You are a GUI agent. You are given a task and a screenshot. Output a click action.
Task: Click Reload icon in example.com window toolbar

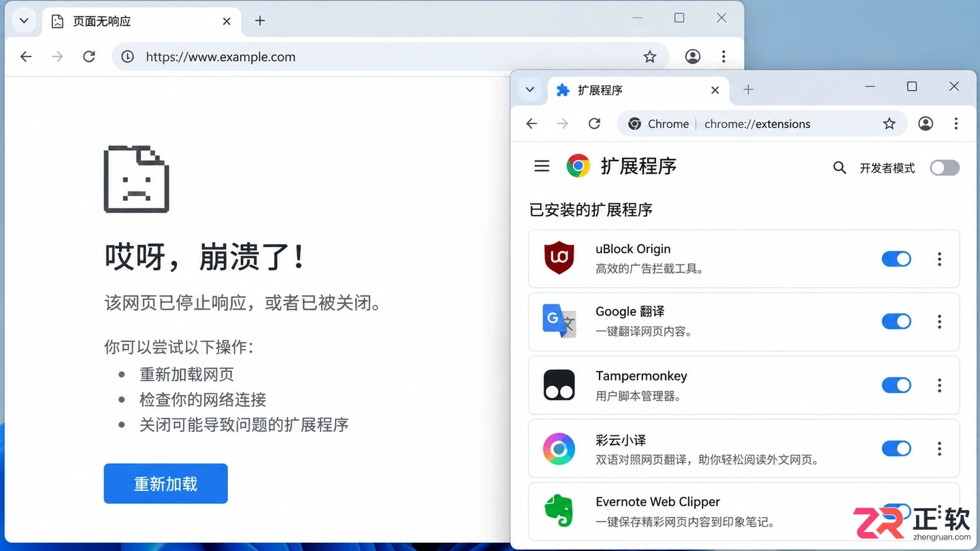click(x=89, y=56)
